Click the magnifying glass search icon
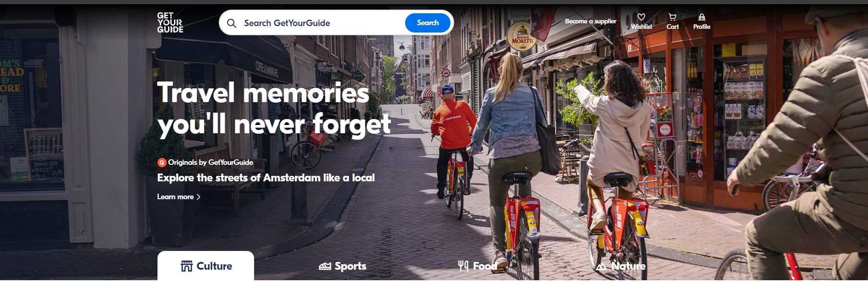Screen dimensions: 868x283 pyautogui.click(x=232, y=23)
